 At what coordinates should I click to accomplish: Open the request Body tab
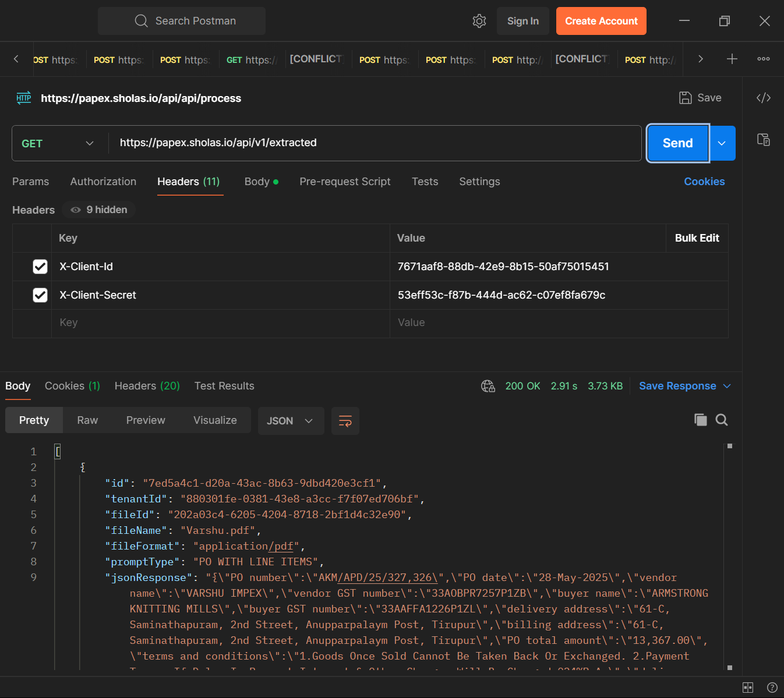pyautogui.click(x=262, y=182)
